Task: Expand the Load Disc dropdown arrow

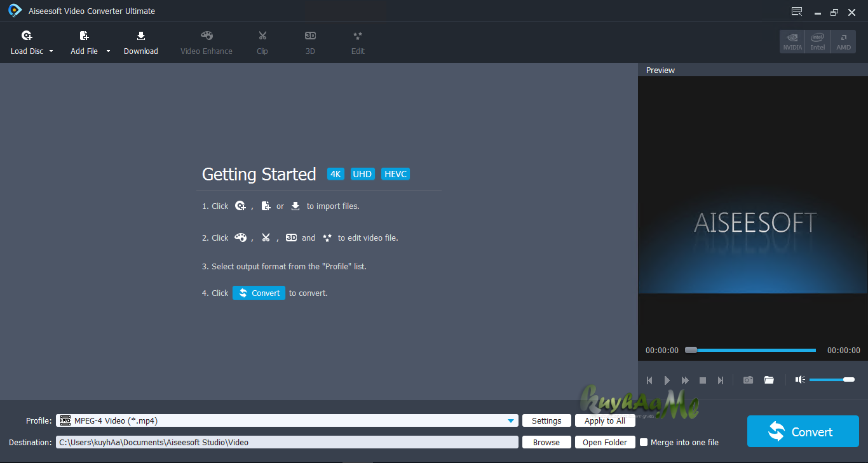Action: [x=51, y=51]
